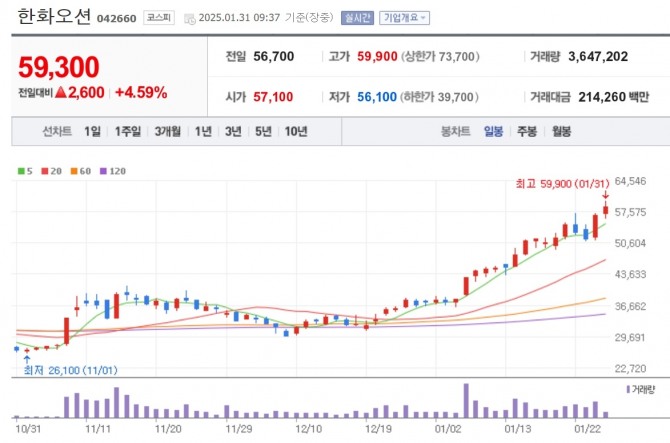The height and width of the screenshot is (443, 670).
Task: Click the 01/02 date axis label
Action: (448, 428)
